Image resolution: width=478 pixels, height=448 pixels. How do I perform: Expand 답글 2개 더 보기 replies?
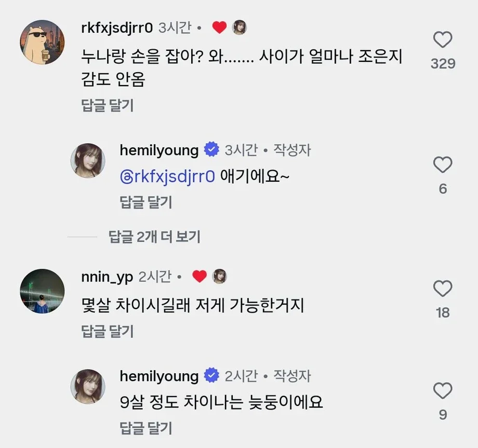[x=154, y=237]
